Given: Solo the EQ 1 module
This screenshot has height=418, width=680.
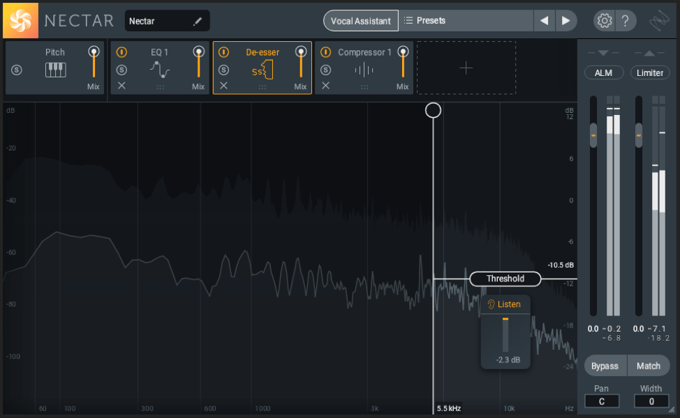Looking at the screenshot, I should [121, 70].
